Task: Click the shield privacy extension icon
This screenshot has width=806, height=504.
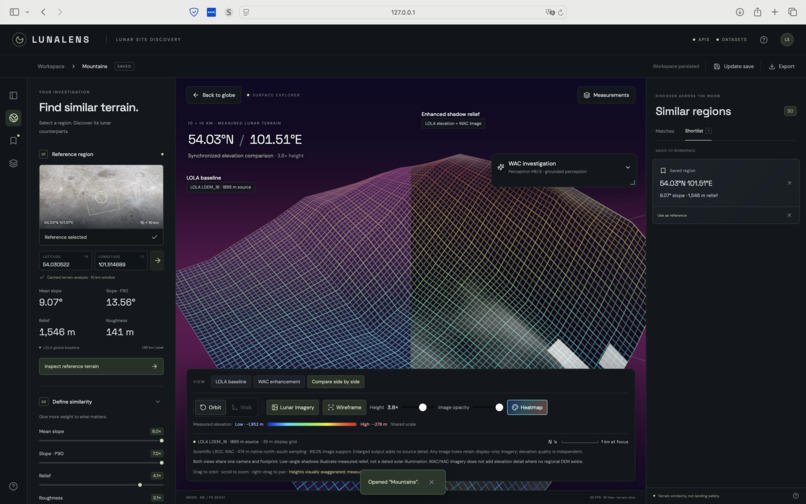Action: 194,12
